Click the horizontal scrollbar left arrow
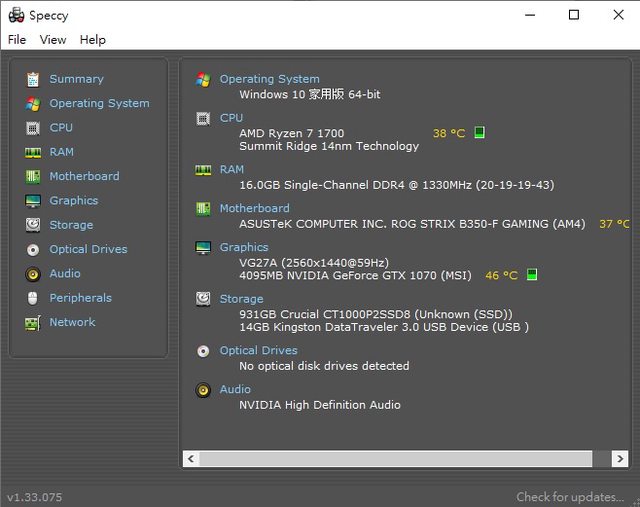This screenshot has height=507, width=640. 190,458
